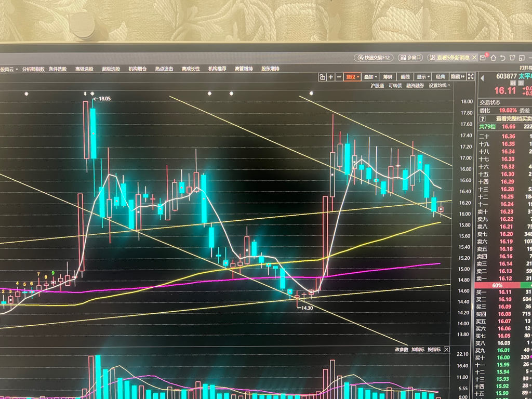
Task: Open the 条件选股 menu item
Action: tap(58, 69)
